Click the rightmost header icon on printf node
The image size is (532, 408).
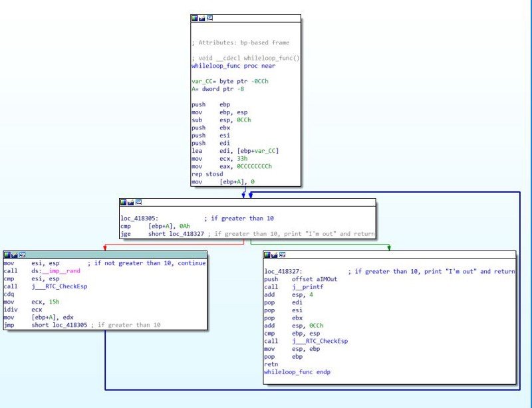click(x=282, y=255)
